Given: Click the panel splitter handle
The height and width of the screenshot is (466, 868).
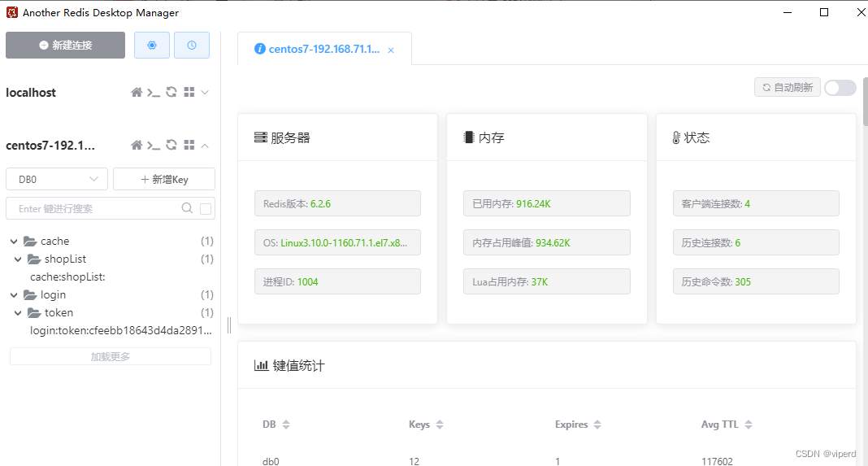Looking at the screenshot, I should (229, 325).
